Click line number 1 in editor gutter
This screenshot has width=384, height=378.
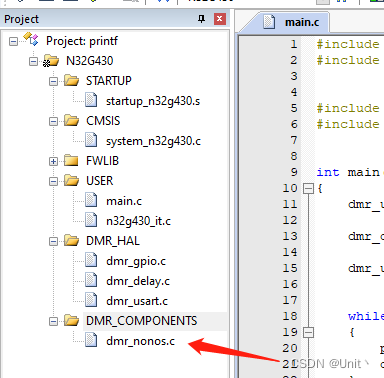[294, 44]
